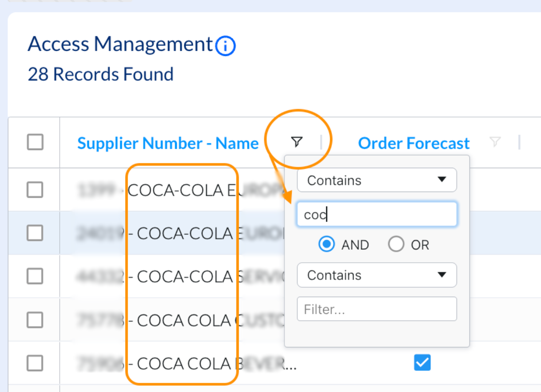Viewport: 541px width, 392px height.
Task: Open the first Contains operator dropdown
Action: point(377,180)
